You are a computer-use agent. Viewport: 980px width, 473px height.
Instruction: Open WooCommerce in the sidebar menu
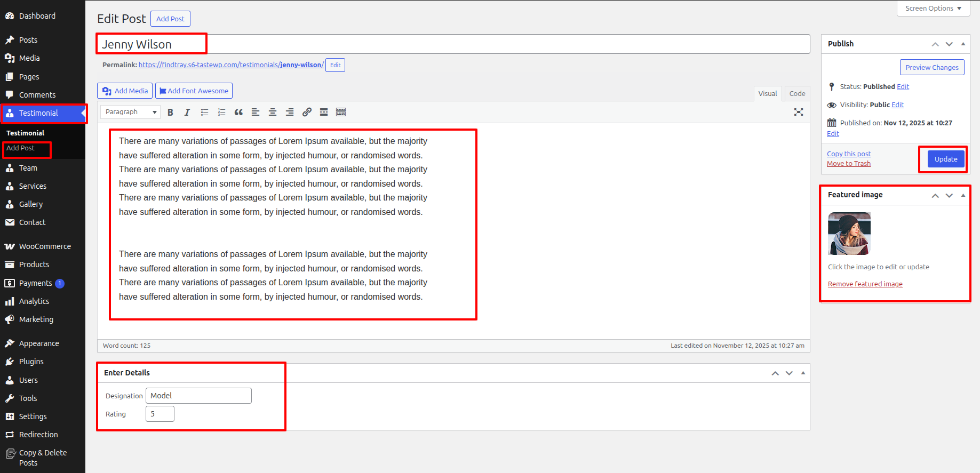(45, 246)
